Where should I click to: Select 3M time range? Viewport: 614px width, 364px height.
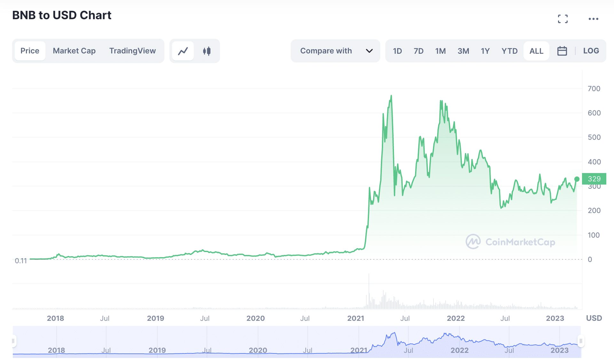(463, 51)
